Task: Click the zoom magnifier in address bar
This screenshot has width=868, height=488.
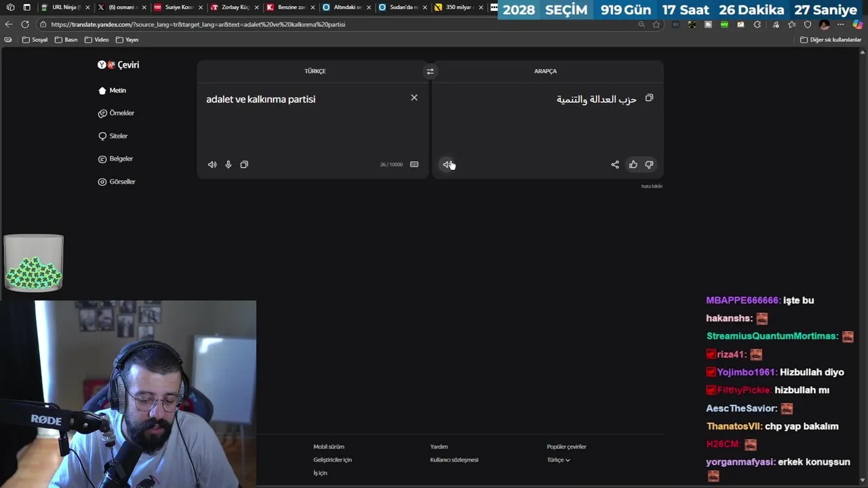Action: pyautogui.click(x=641, y=24)
